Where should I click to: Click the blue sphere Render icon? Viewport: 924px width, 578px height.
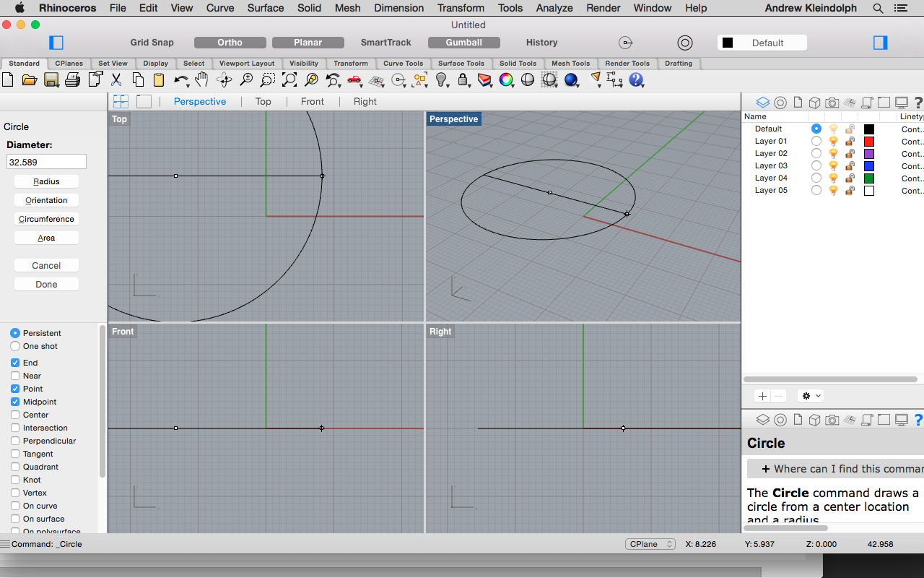tap(571, 79)
